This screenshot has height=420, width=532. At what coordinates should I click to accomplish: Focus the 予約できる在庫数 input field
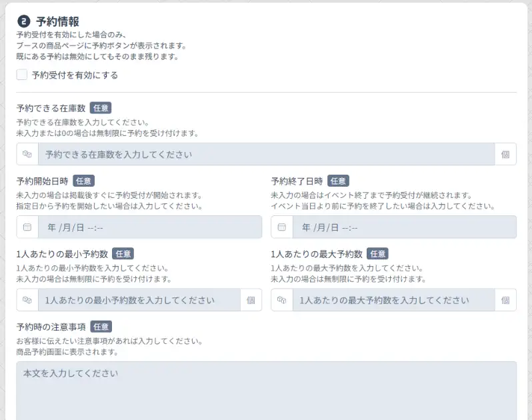point(266,154)
